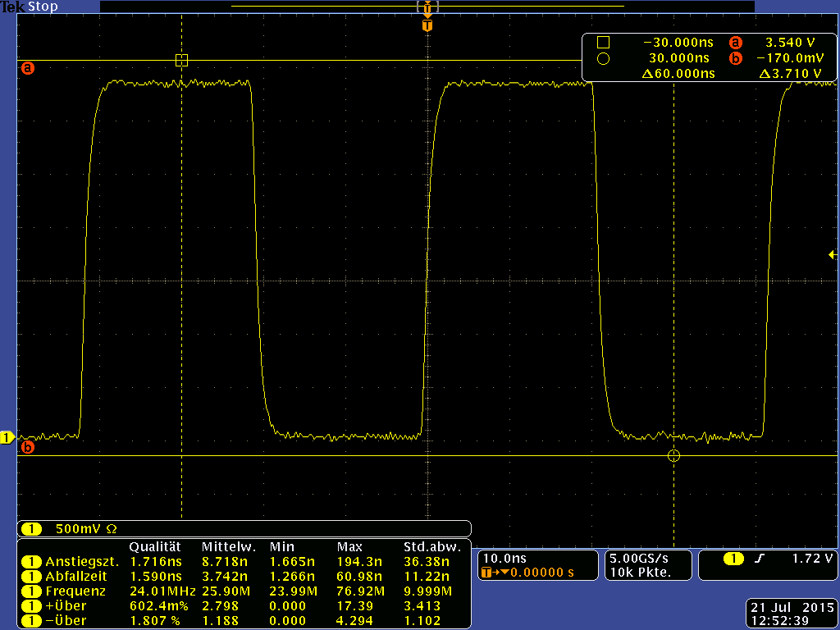The image size is (840, 630).
Task: Click the 5.00GS/s sample rate readout
Action: 638,558
